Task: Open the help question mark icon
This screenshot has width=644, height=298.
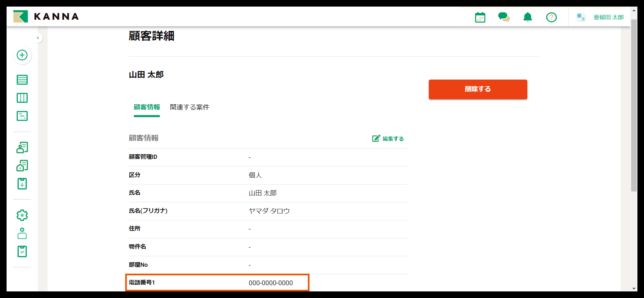Action: (551, 17)
